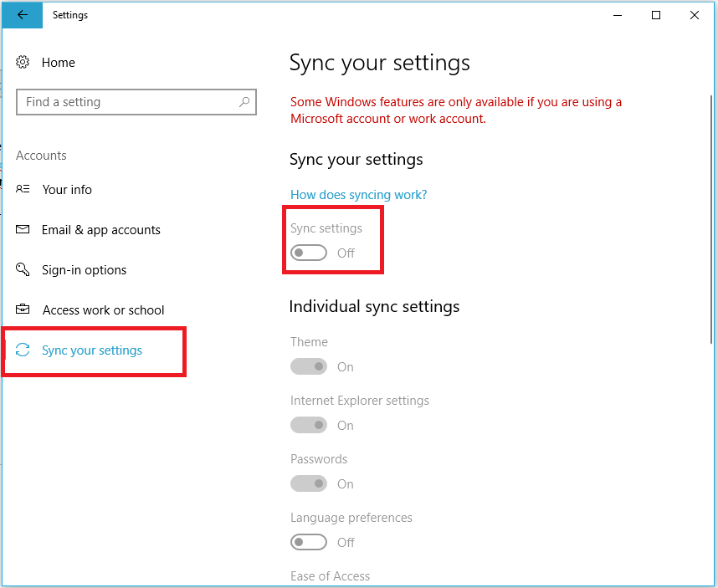
Task: Click the Access work or school briefcase icon
Action: point(23,309)
